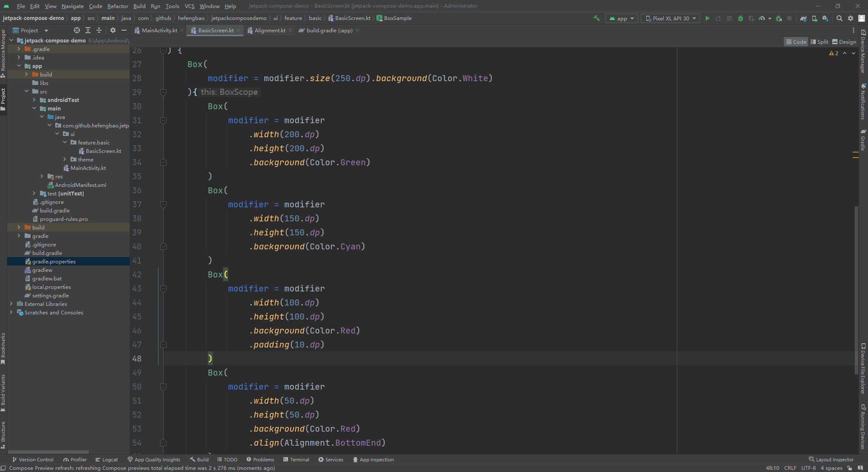
Task: Click Search Everywhere magnifier icon
Action: (839, 18)
